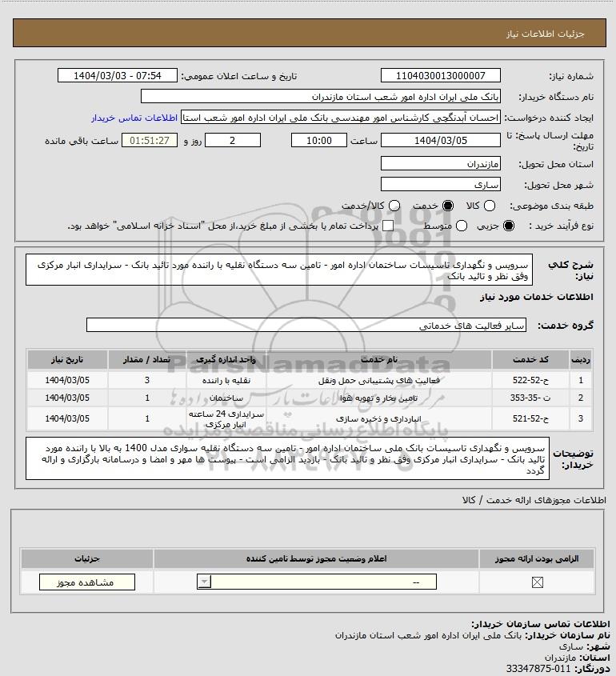Click the نام خدمت column header
The width and height of the screenshot is (616, 676).
tap(379, 359)
